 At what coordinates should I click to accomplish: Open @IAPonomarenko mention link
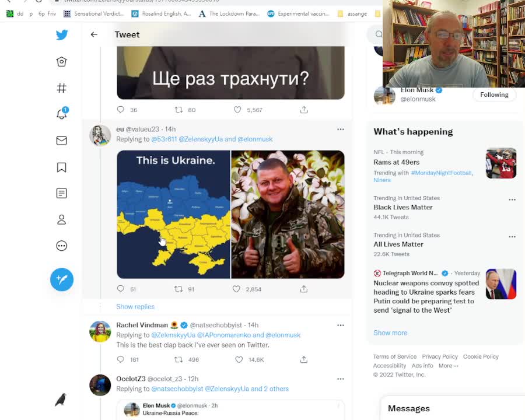click(x=223, y=335)
